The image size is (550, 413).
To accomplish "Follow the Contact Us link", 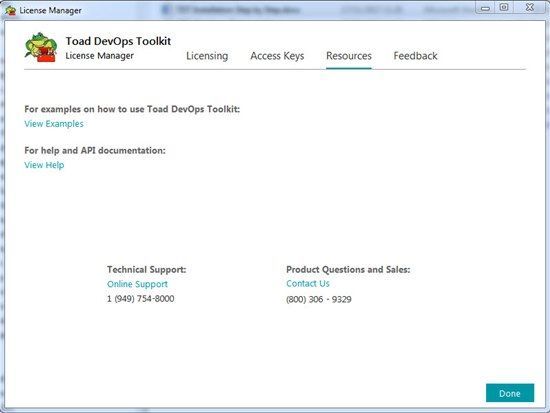I will point(308,284).
